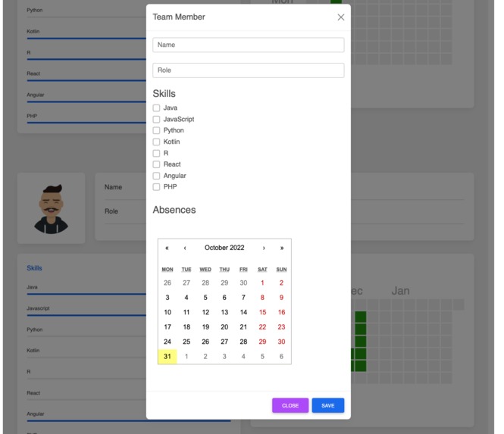Image resolution: width=504 pixels, height=434 pixels.
Task: Click the Jan month label in background heatmap
Action: point(400,291)
